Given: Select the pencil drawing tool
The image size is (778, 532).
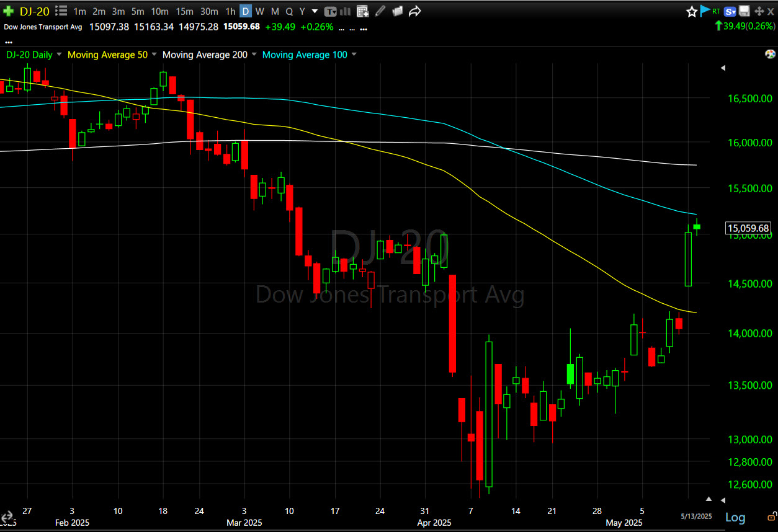Looking at the screenshot, I should 380,11.
